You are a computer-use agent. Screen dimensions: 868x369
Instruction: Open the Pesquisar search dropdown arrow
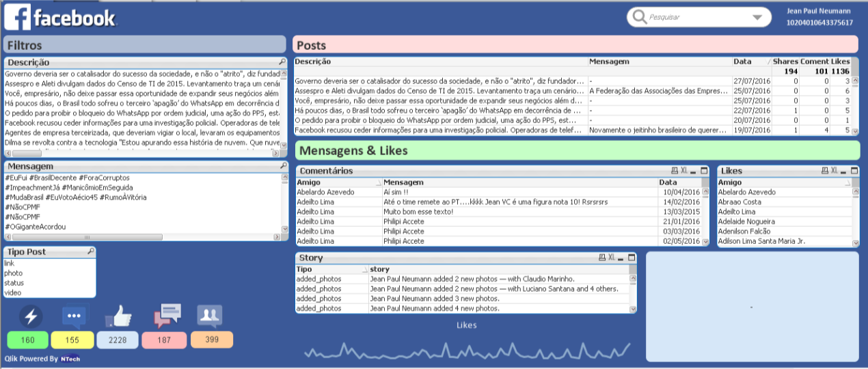[757, 18]
